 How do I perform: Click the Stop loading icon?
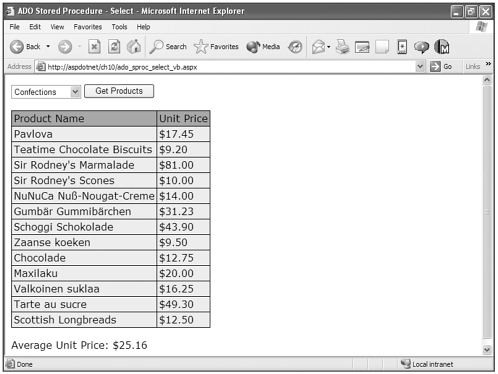point(94,46)
